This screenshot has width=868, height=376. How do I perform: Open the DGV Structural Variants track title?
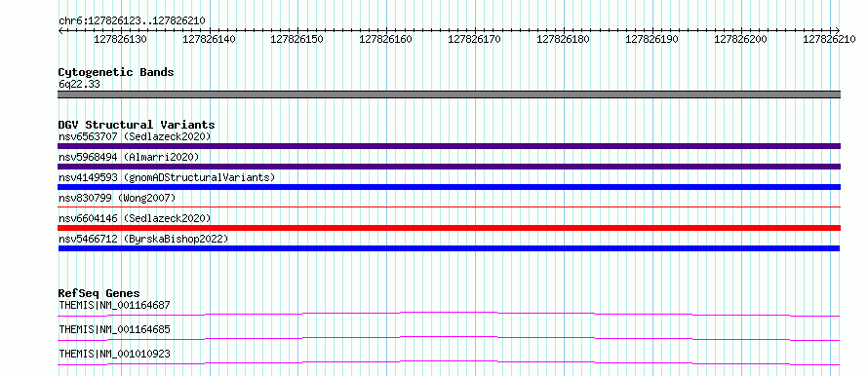[x=137, y=125]
